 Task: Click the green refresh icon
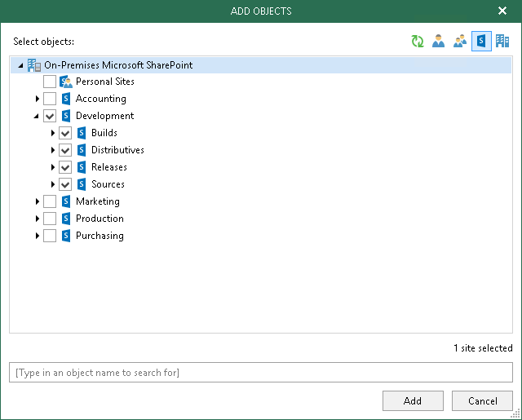[x=418, y=42]
